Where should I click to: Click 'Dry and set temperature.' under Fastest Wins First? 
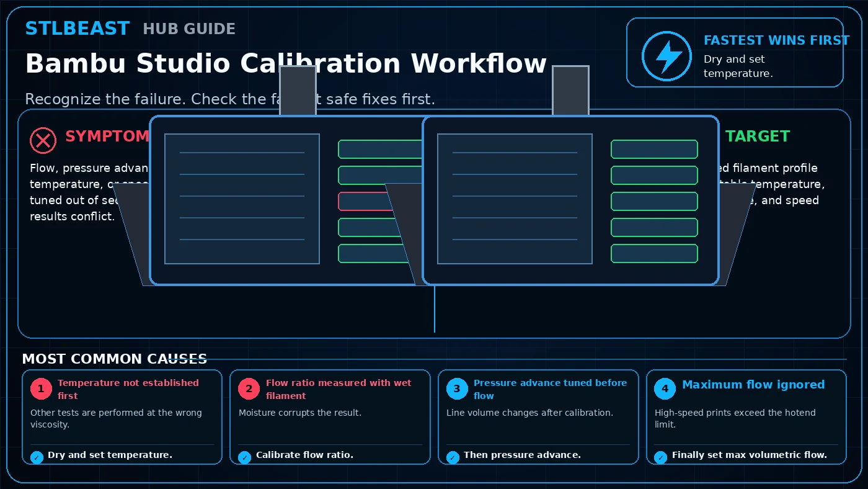click(x=738, y=66)
